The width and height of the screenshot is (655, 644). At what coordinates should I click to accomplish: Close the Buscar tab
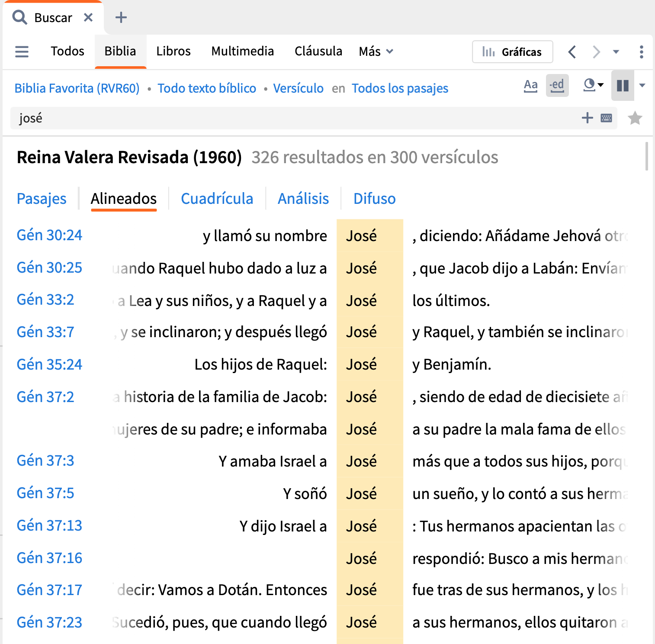88,17
